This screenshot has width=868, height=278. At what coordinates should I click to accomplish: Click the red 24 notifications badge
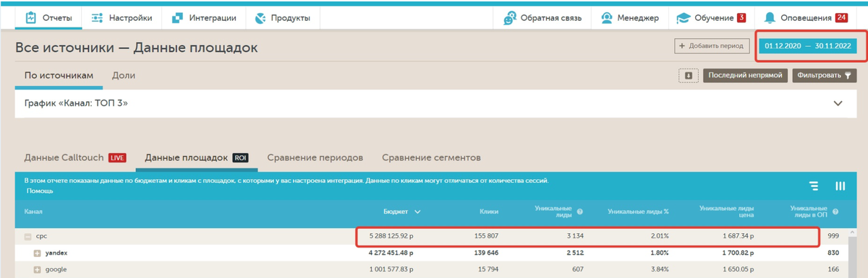point(841,17)
